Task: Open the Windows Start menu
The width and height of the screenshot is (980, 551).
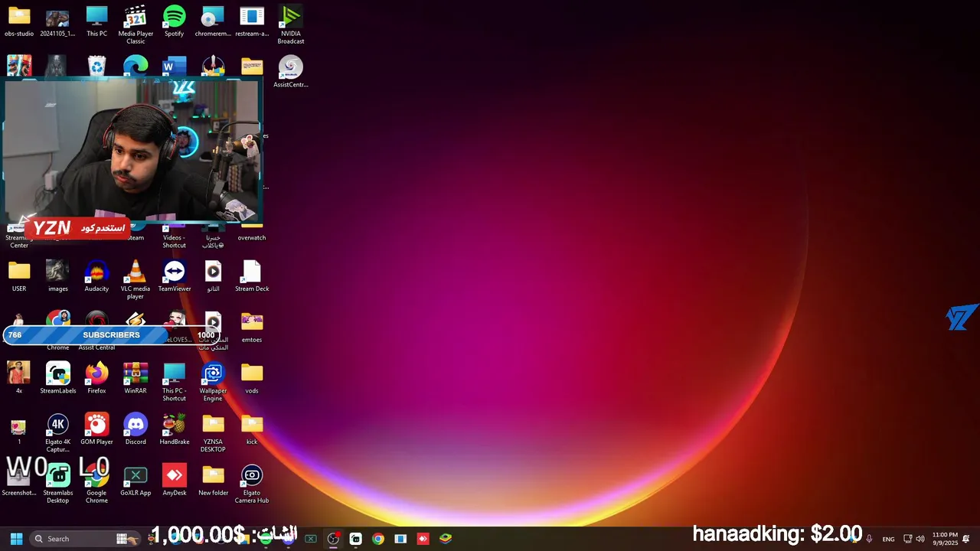Action: 16,539
